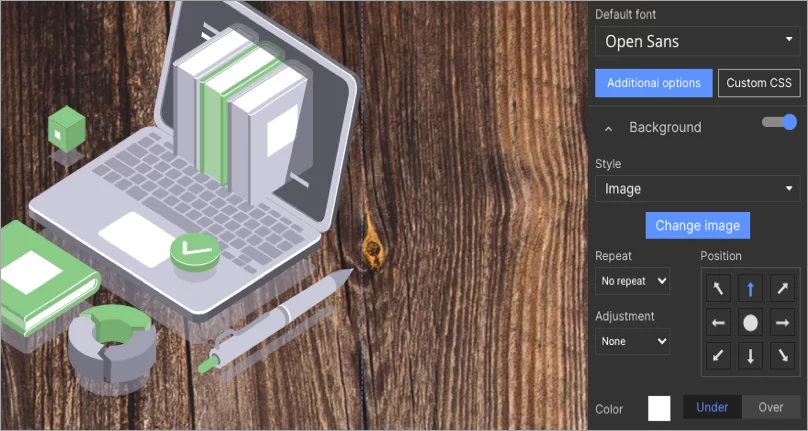Set background position to bottom-right arrow
Image resolution: width=808 pixels, height=431 pixels.
click(x=784, y=355)
